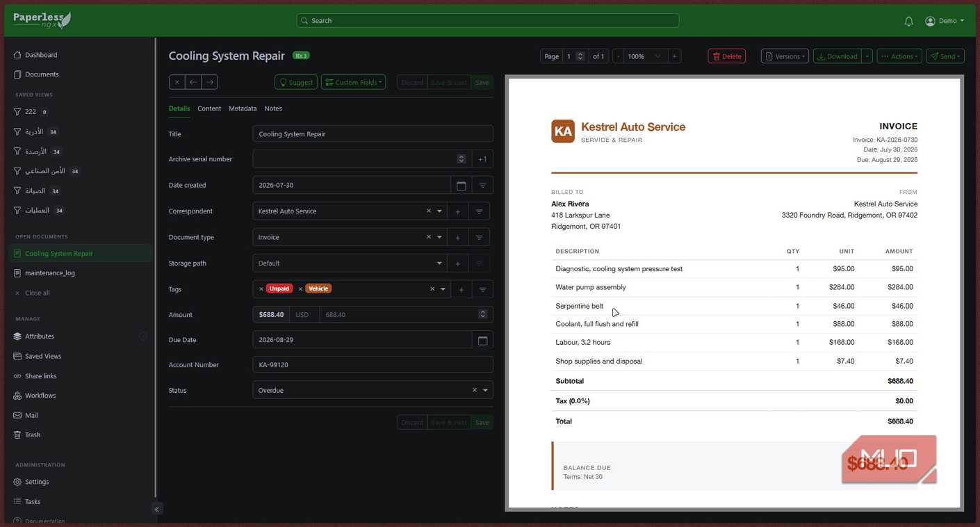
Task: Open the Custom Fields dropdown
Action: pos(353,82)
